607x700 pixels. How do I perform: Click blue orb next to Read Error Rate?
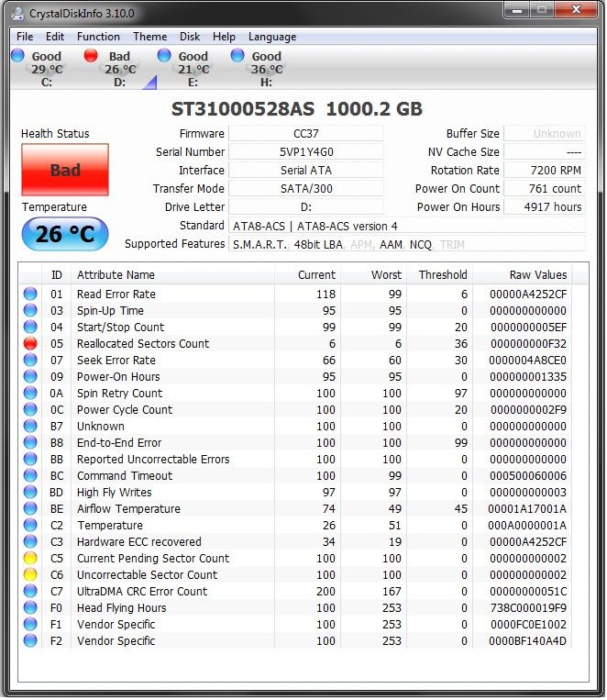(31, 294)
